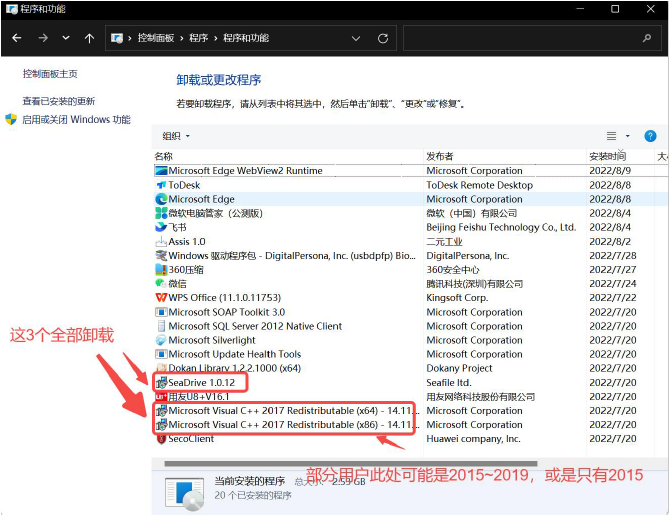Select the 用友U8+V16.1 icon

pyautogui.click(x=161, y=397)
